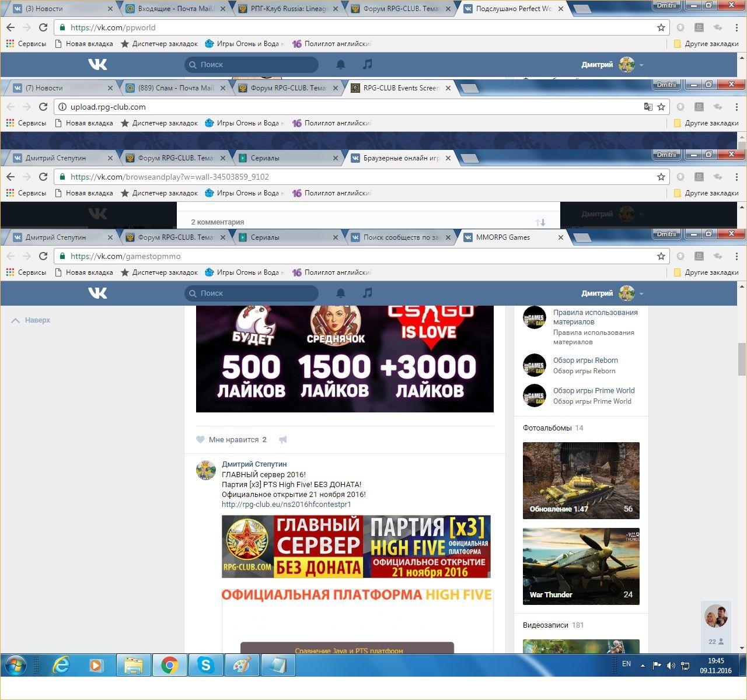Viewport: 747px width, 700px height.
Task: Switch to Сериалы tab in gamestopmmo window
Action: pyautogui.click(x=286, y=237)
